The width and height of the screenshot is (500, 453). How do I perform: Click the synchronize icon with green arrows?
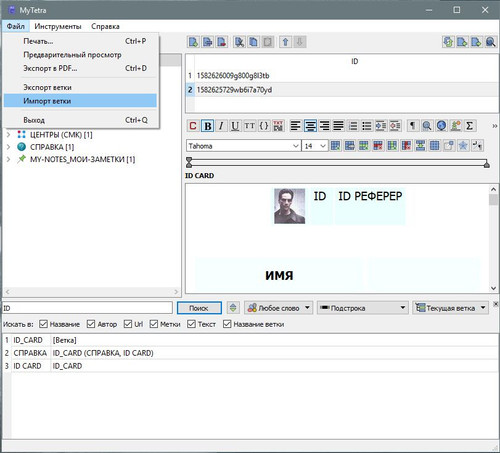coord(448,42)
